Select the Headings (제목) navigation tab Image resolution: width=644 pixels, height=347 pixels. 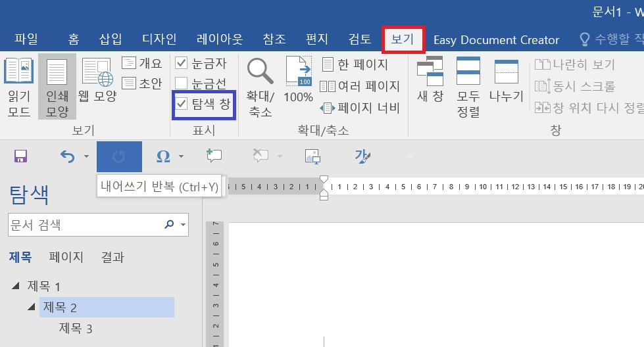pos(20,257)
